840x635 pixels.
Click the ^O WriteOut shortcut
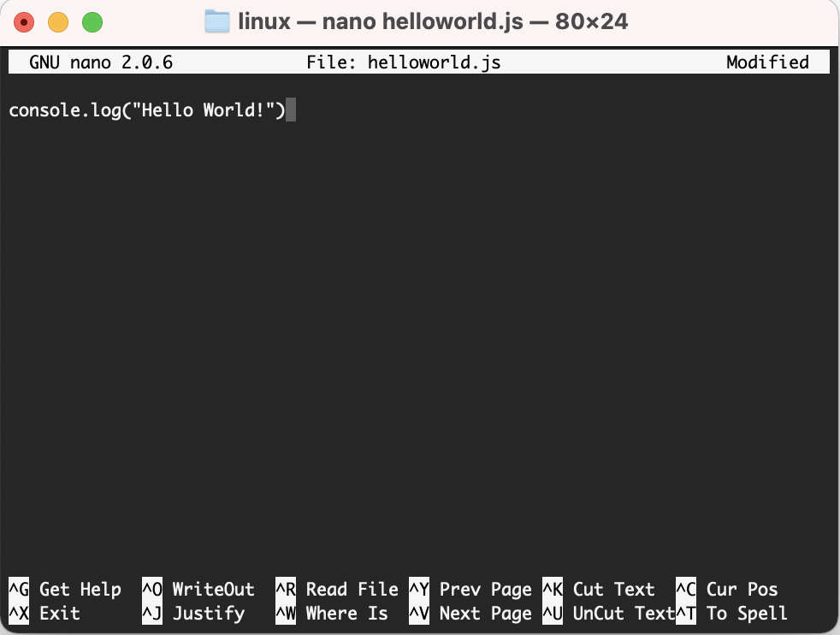click(x=198, y=589)
